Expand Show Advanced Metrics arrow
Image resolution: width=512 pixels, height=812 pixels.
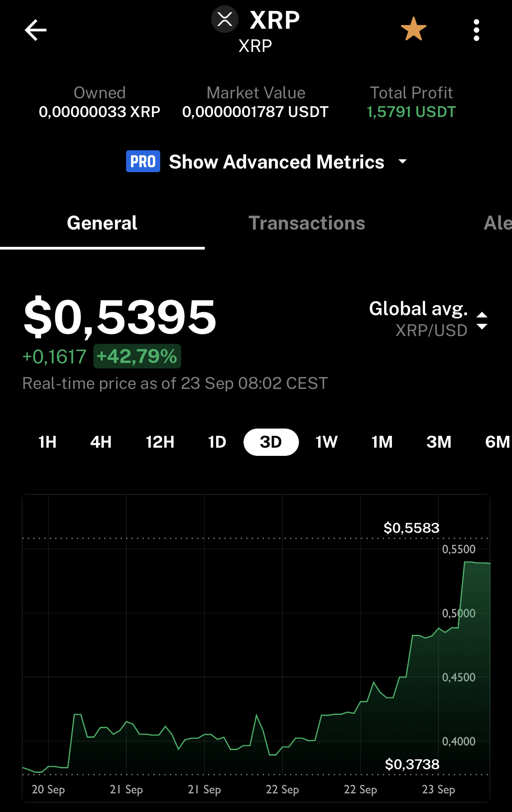click(402, 161)
